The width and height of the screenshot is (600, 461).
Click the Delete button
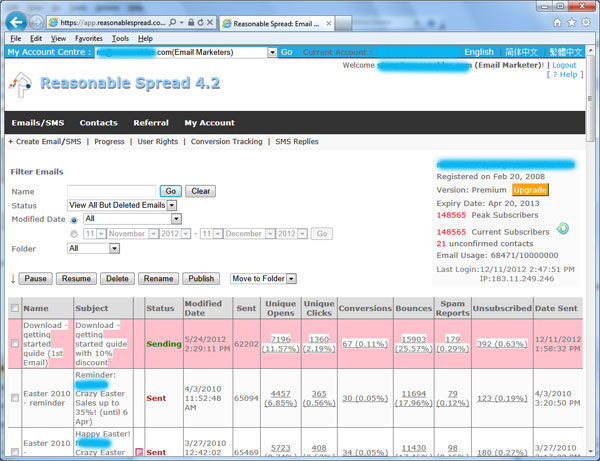point(117,279)
